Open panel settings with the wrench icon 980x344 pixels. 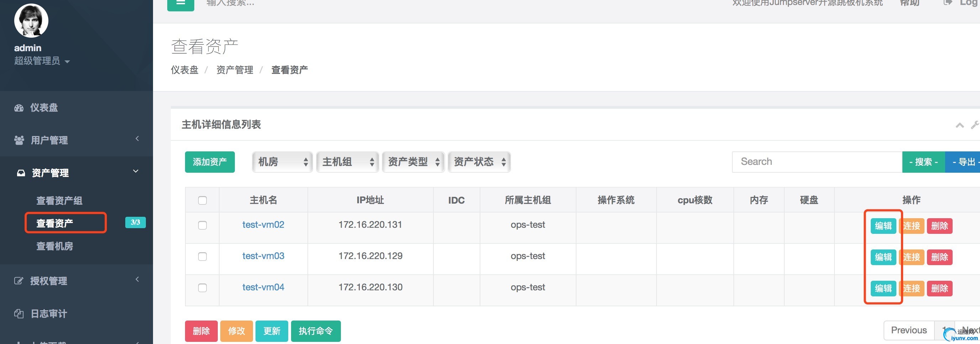[x=975, y=125]
